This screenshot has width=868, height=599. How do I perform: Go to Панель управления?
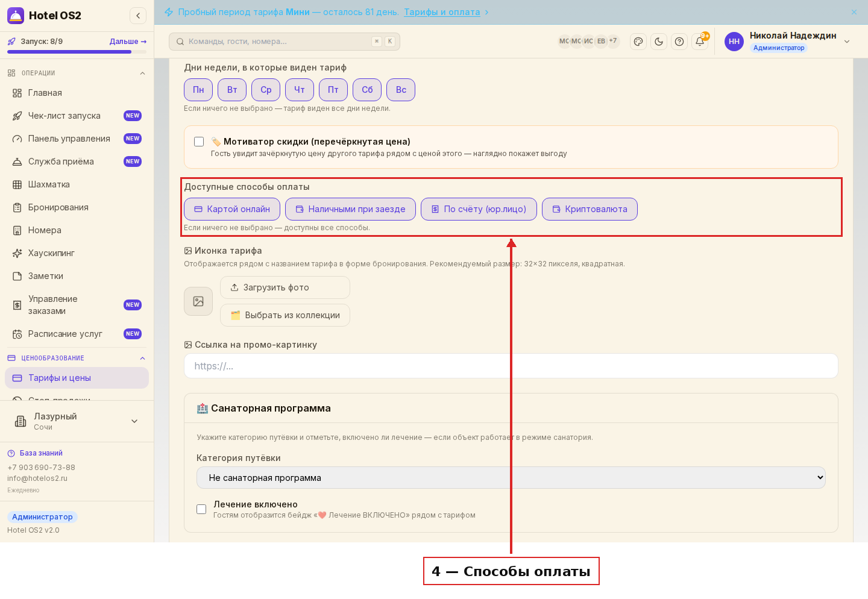77,139
